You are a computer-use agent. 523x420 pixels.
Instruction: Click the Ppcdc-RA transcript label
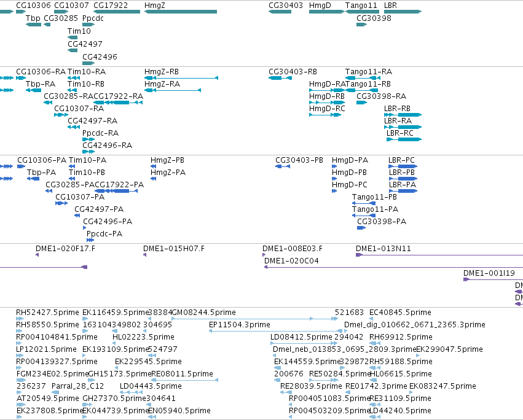tap(100, 133)
